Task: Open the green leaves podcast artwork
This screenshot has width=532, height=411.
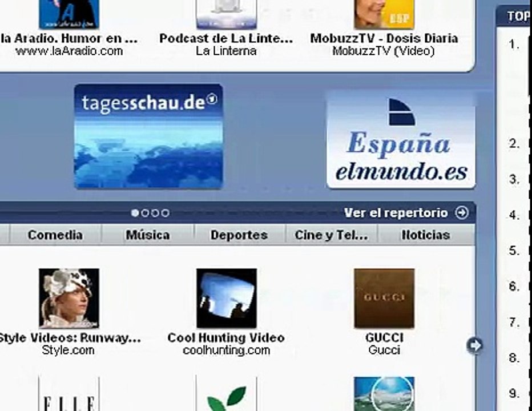Action: pos(226,394)
